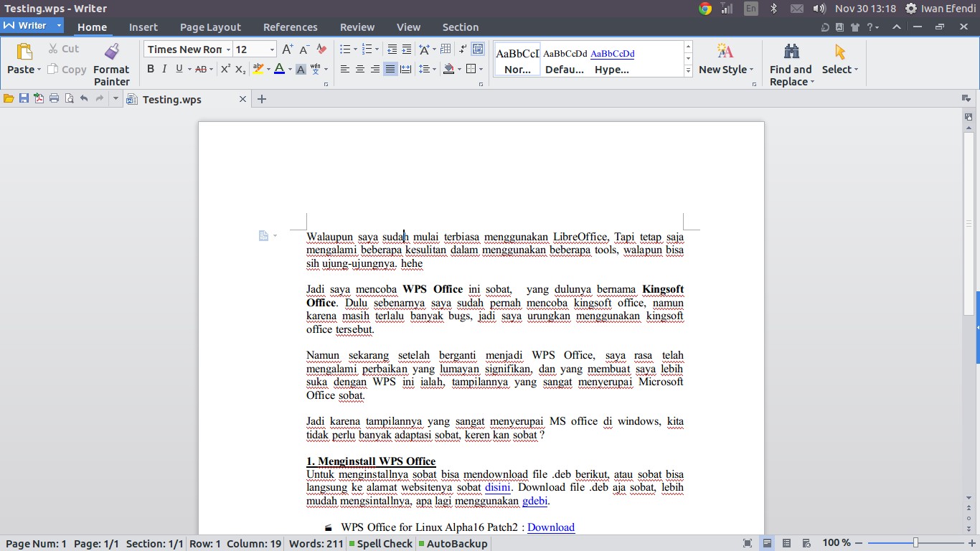Image resolution: width=980 pixels, height=551 pixels.
Task: Apply superscript formatting
Action: tap(225, 69)
